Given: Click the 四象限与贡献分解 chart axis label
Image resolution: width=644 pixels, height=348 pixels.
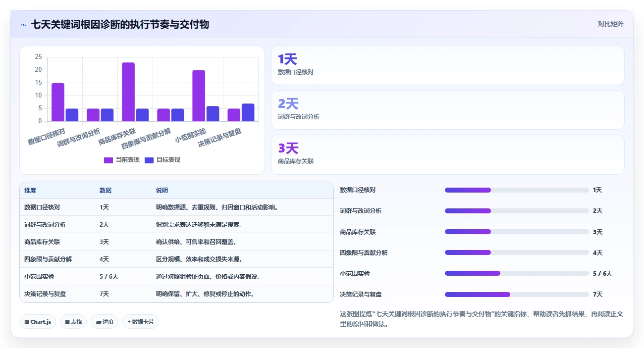Looking at the screenshot, I should [147, 138].
